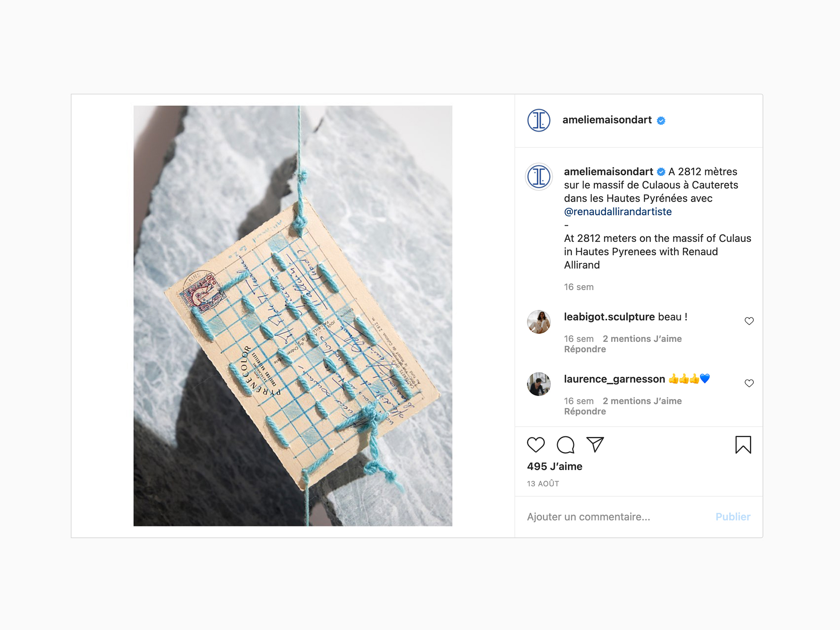
Task: View laurence_garnesson profile avatar
Action: (x=539, y=384)
